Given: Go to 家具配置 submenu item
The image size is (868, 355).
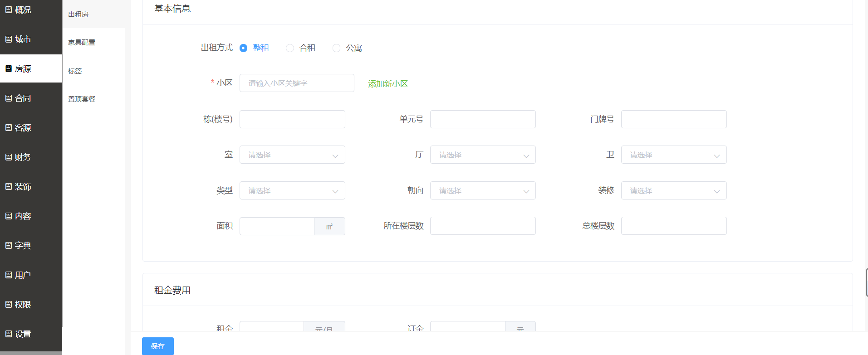Looking at the screenshot, I should point(93,42).
